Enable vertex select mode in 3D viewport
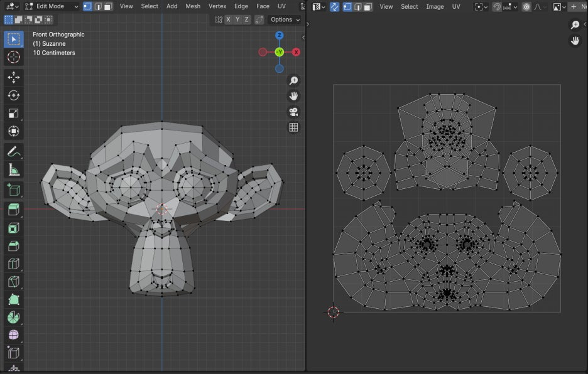588x374 pixels. coord(87,6)
